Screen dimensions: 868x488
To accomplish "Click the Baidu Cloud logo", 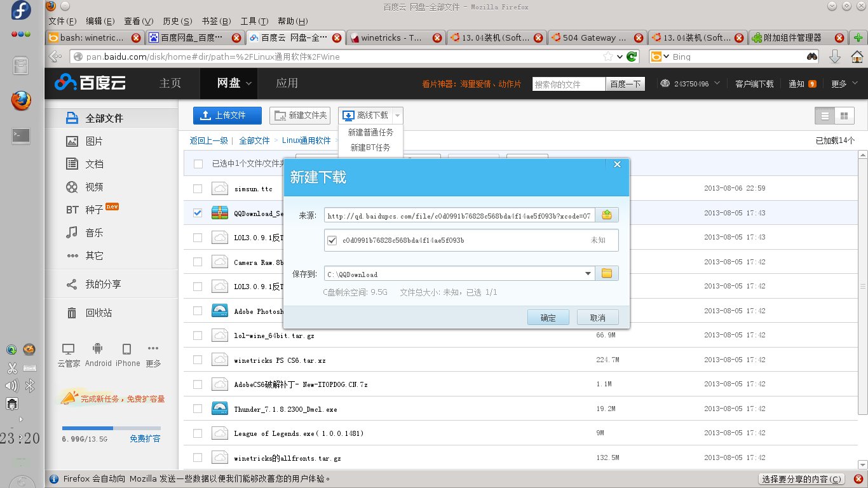I will pyautogui.click(x=91, y=83).
